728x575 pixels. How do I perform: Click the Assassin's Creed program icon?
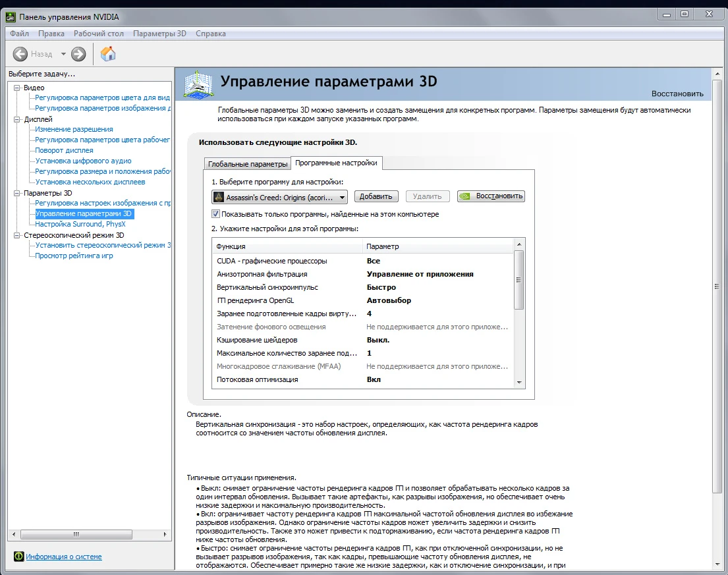tap(219, 197)
